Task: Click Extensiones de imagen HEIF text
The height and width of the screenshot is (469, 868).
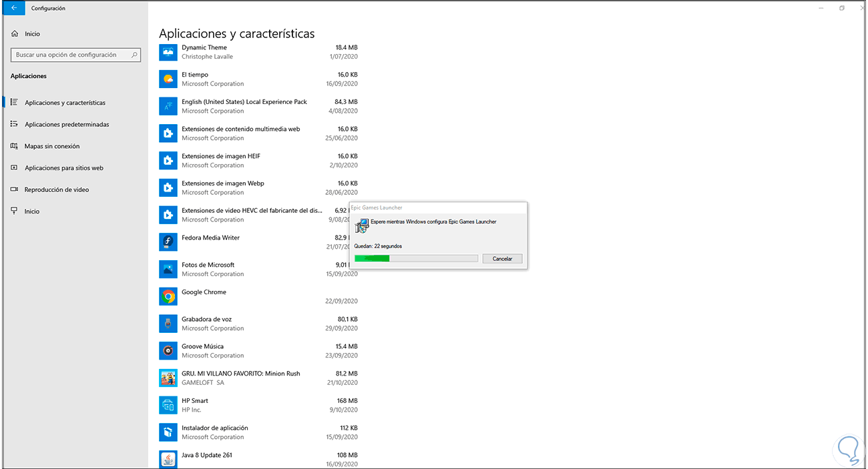Action: pos(221,156)
